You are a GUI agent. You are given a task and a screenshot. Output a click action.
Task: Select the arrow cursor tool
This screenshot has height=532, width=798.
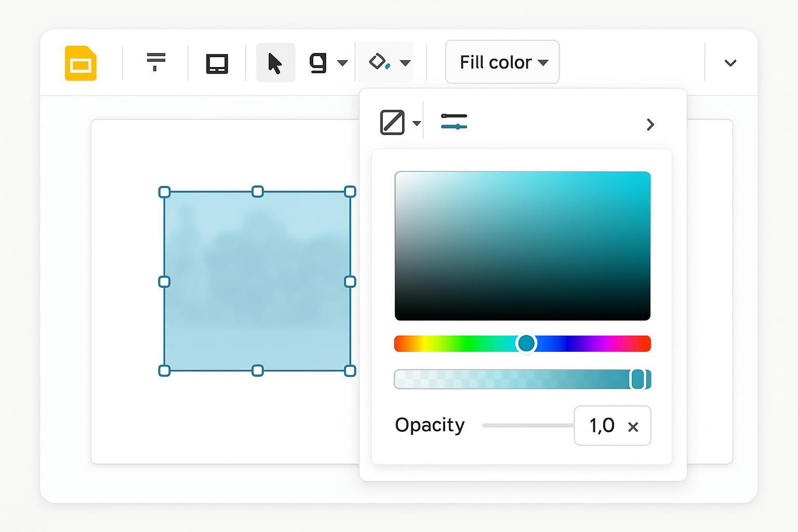[x=275, y=63]
